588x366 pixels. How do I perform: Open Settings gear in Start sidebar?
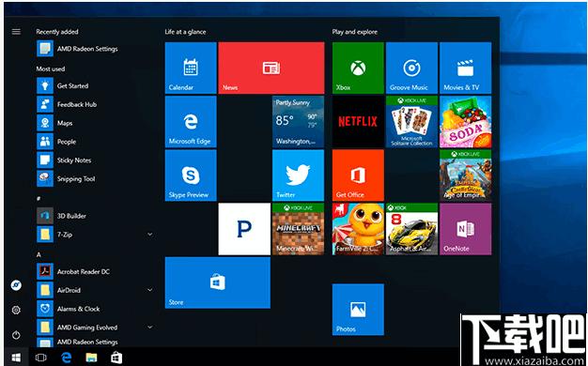(x=16, y=311)
